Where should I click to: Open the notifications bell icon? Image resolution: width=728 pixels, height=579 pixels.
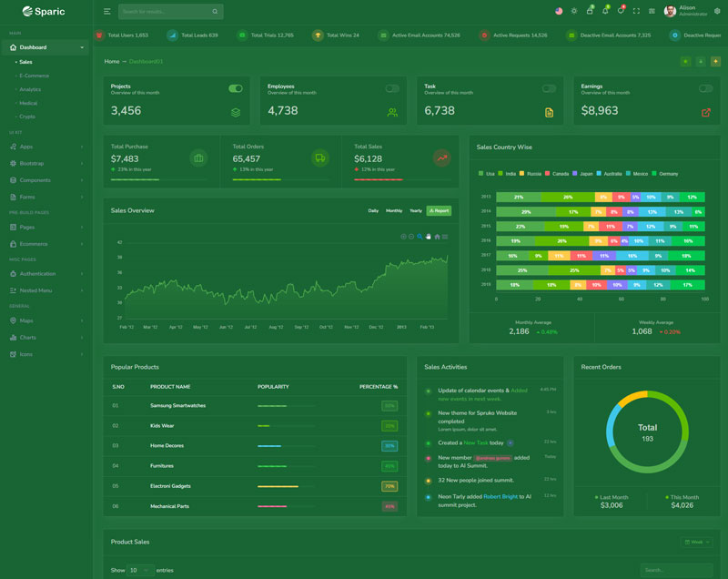point(605,11)
